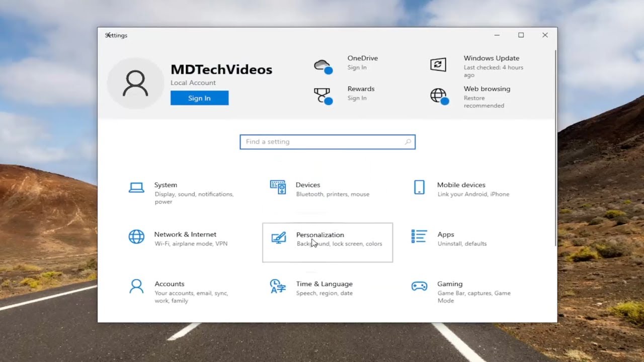Screen dimensions: 644x362
Task: Click 'Wi-Fi, airplane mode, VPN' description
Action: tap(191, 244)
